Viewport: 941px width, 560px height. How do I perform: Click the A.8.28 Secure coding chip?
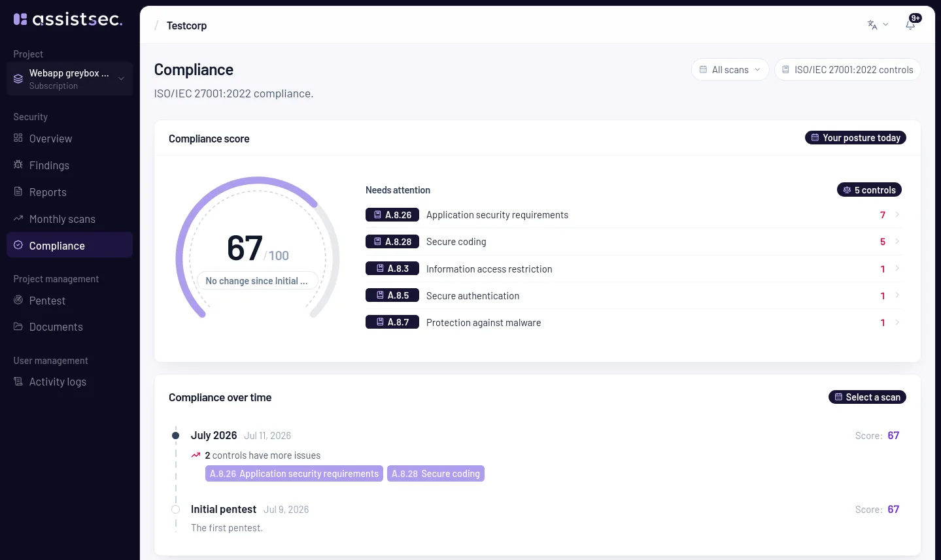click(x=436, y=474)
